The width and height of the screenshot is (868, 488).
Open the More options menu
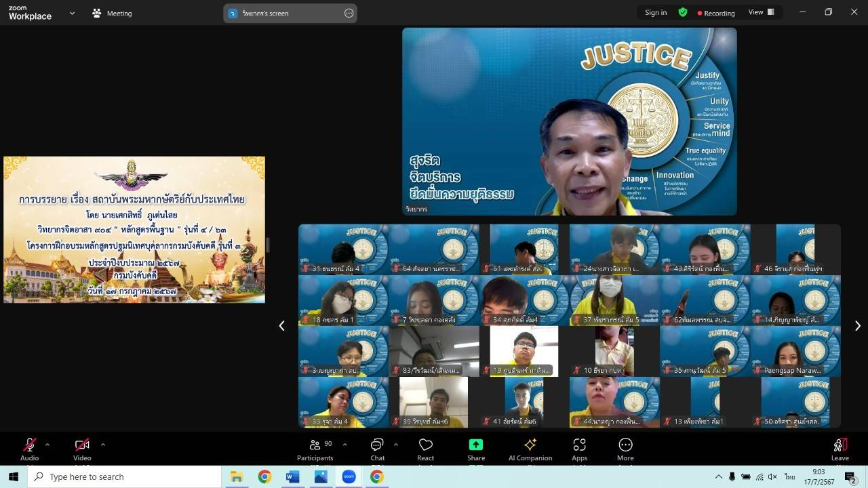coord(625,449)
